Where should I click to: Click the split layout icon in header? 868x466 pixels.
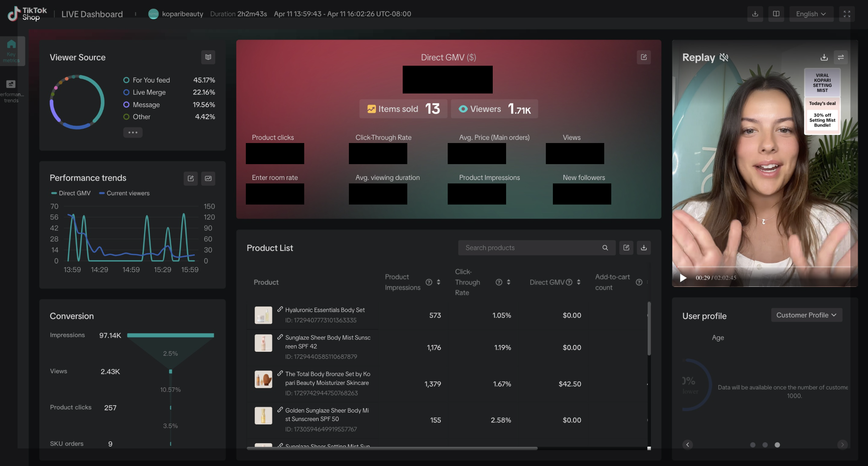tap(776, 14)
